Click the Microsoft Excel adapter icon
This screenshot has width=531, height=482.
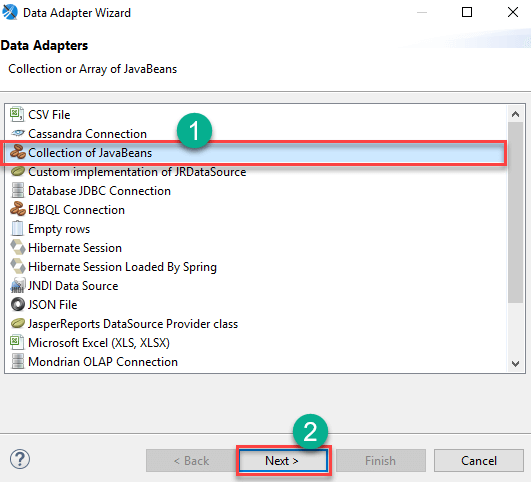point(17,342)
